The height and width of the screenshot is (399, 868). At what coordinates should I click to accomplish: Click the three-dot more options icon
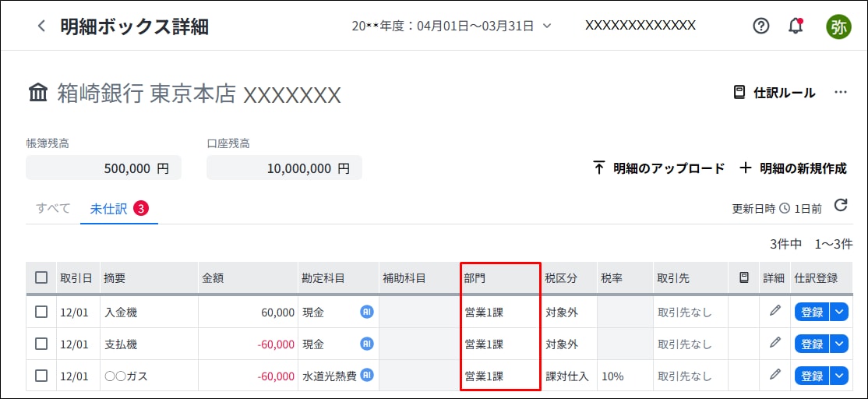pos(840,92)
